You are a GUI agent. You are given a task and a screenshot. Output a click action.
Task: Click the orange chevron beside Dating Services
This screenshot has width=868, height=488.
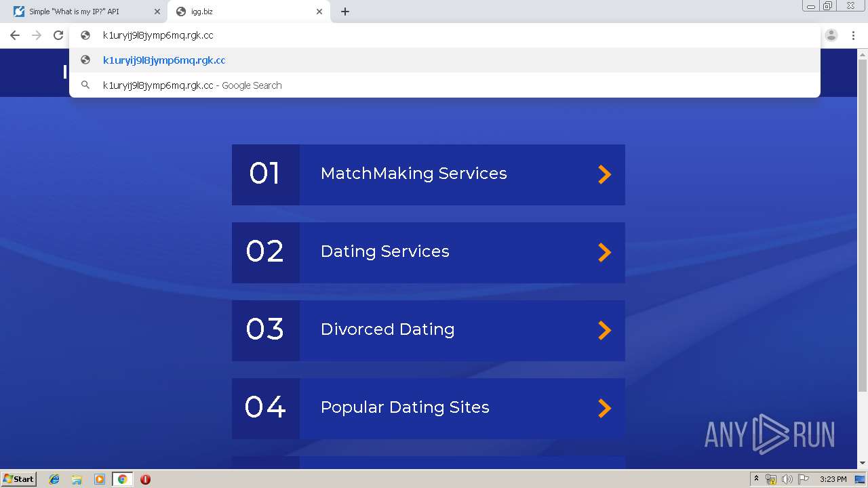[x=604, y=252]
